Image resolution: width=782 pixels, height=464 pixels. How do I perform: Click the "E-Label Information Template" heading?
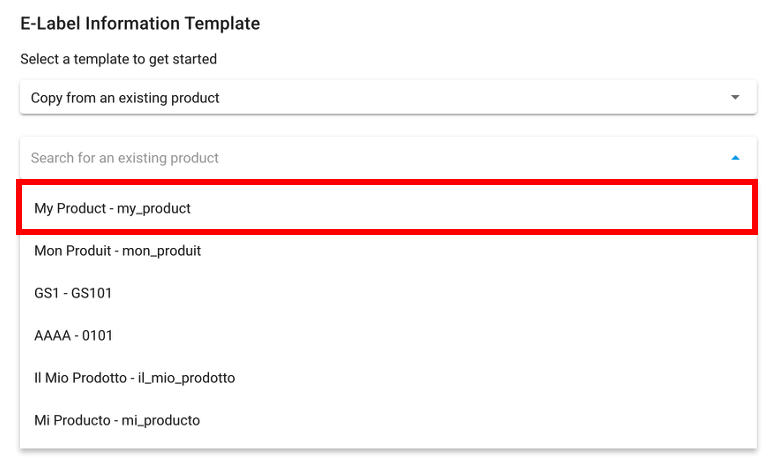140,23
